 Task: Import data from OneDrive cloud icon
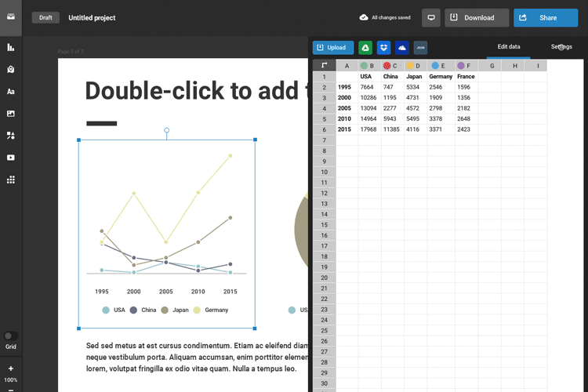click(x=402, y=48)
